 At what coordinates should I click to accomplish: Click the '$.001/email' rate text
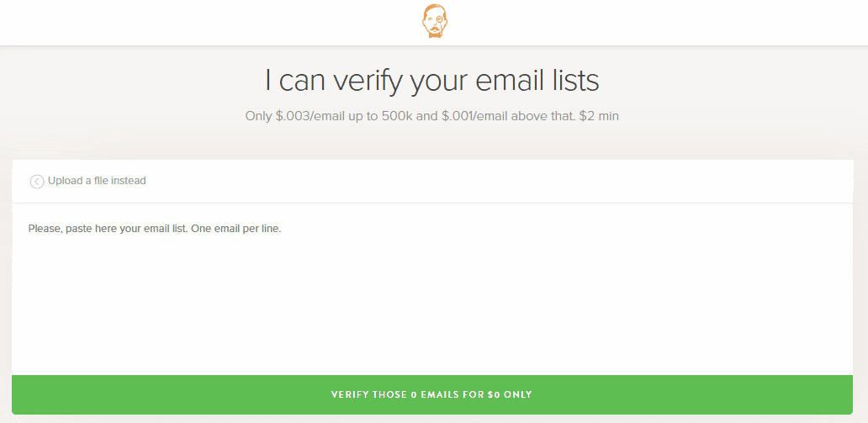[x=474, y=116]
